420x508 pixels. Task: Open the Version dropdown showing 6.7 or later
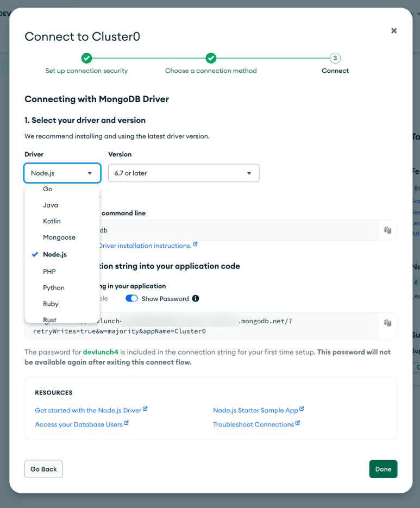click(184, 173)
